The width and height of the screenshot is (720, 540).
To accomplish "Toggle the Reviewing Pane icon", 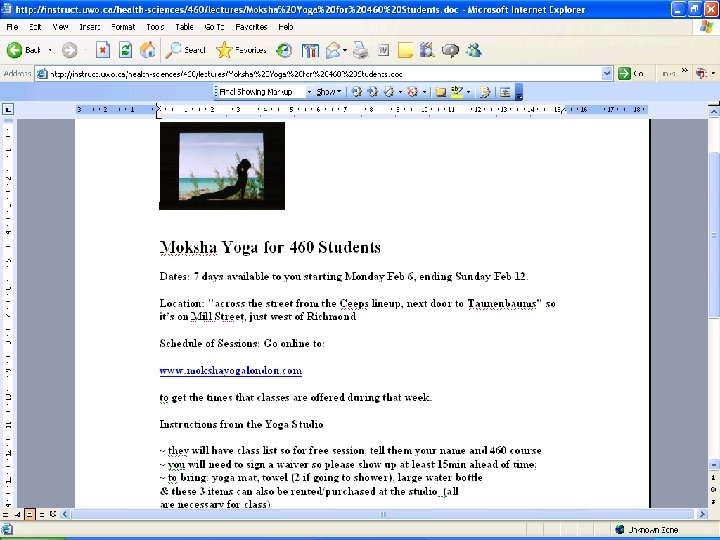I will [x=505, y=92].
